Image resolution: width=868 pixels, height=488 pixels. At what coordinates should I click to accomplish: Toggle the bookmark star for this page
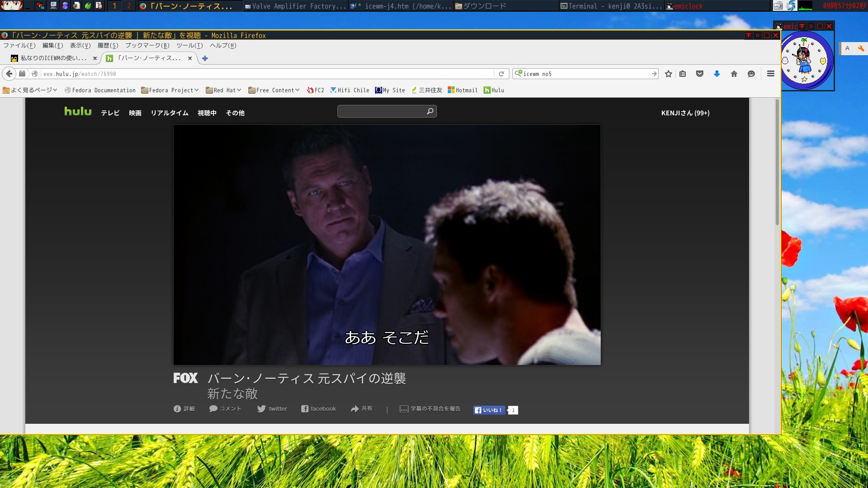668,74
